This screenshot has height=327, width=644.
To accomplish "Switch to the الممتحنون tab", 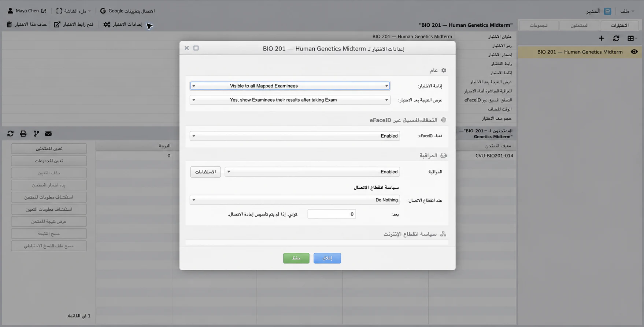I will pyautogui.click(x=580, y=25).
